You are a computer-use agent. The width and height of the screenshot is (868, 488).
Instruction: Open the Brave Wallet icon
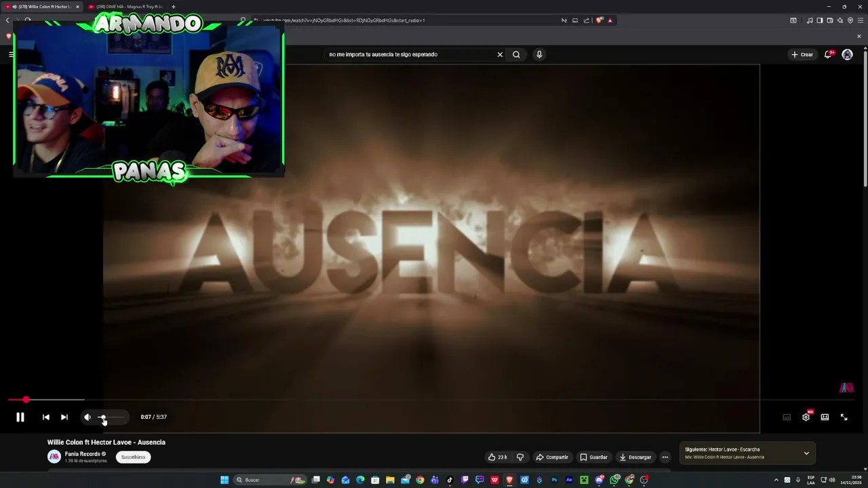tap(829, 20)
